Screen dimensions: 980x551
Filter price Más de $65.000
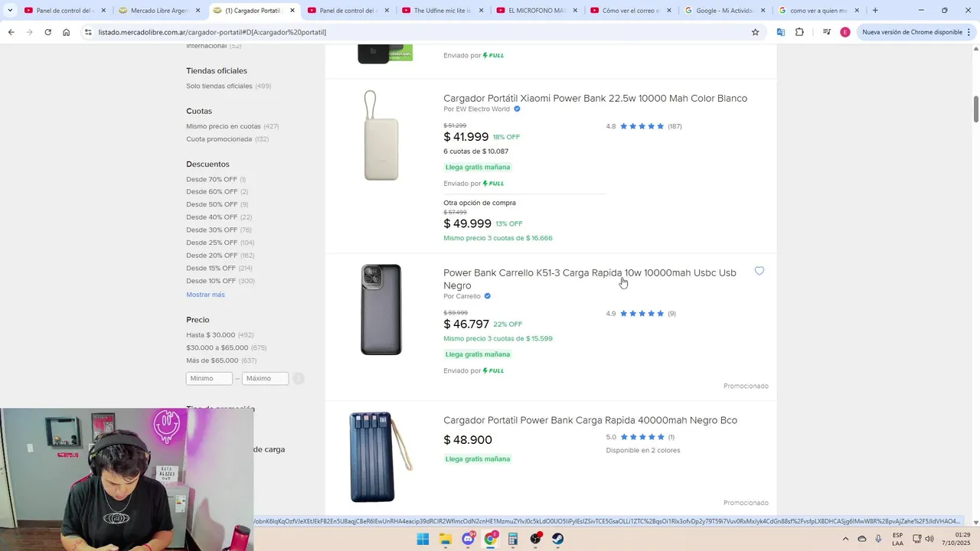pos(212,360)
